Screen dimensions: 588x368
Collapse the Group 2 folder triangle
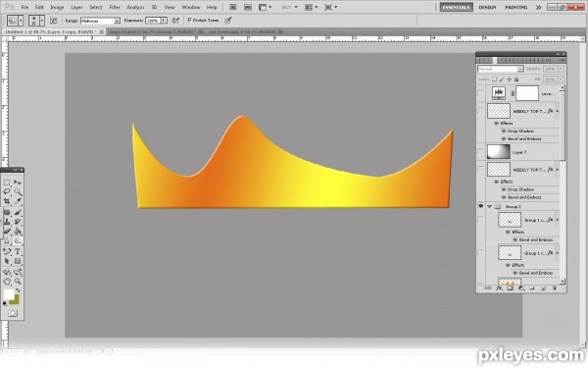coord(489,206)
